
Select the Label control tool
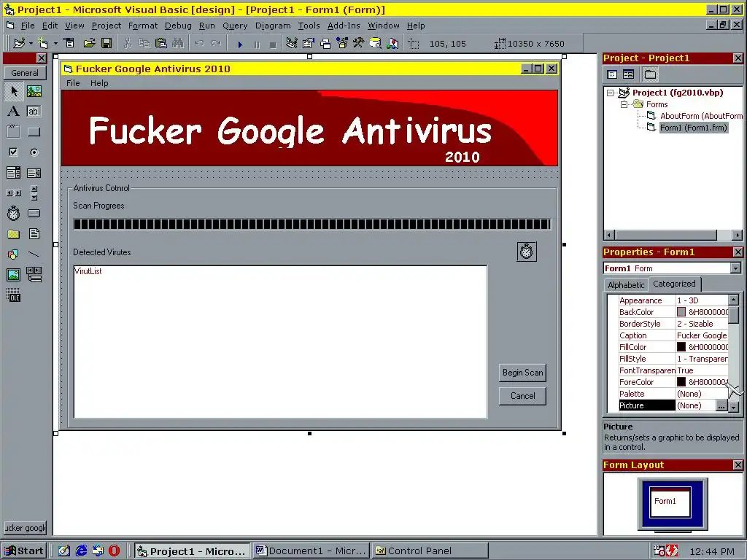(14, 112)
